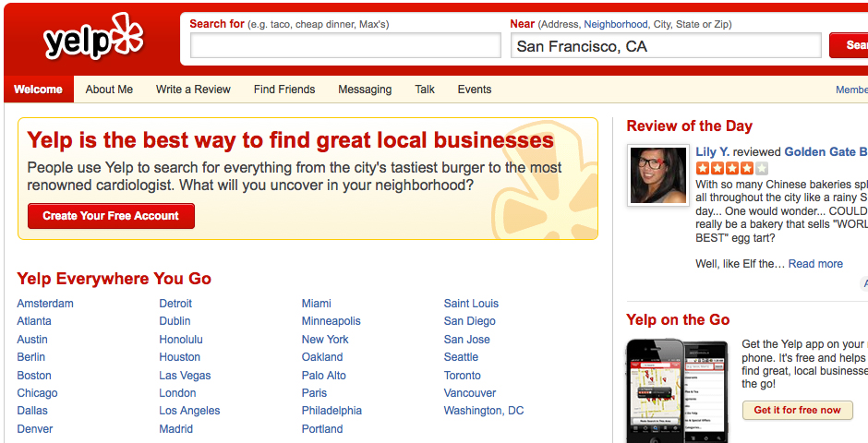Click the Yelp logo
The width and height of the screenshot is (868, 443).
point(93,37)
